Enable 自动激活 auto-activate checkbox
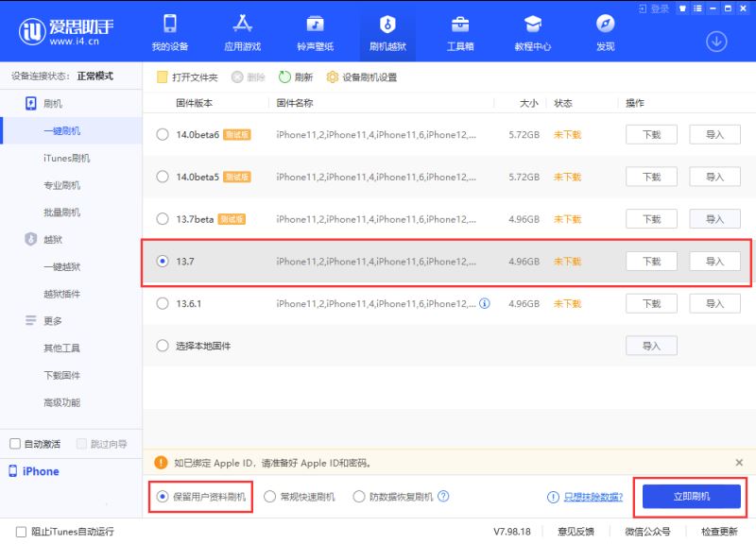This screenshot has height=544, width=756. coord(15,443)
